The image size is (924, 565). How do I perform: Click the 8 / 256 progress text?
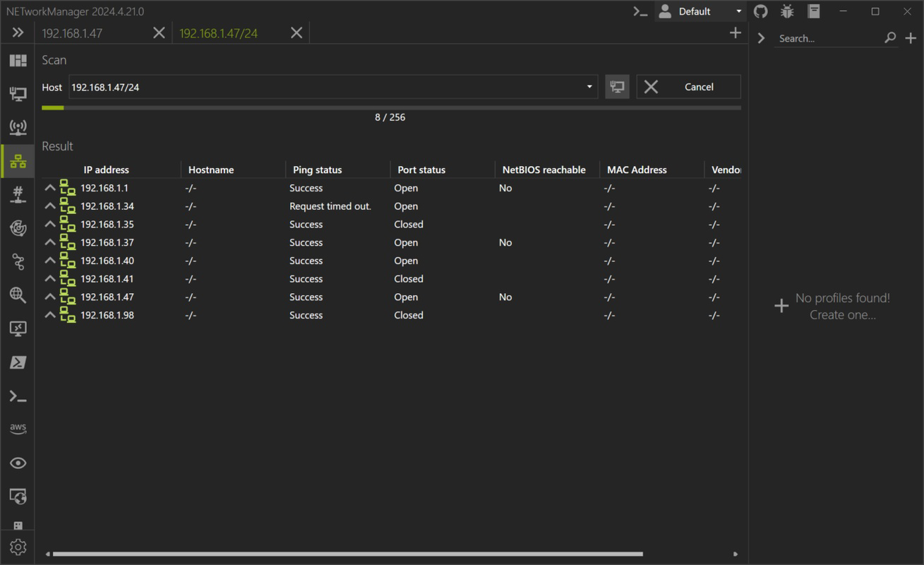point(390,117)
